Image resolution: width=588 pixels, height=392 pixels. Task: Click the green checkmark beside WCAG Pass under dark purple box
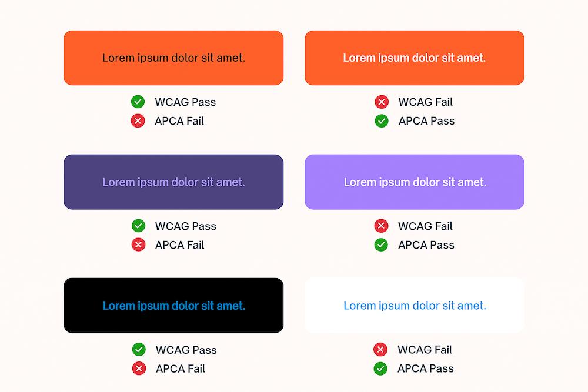tap(138, 226)
